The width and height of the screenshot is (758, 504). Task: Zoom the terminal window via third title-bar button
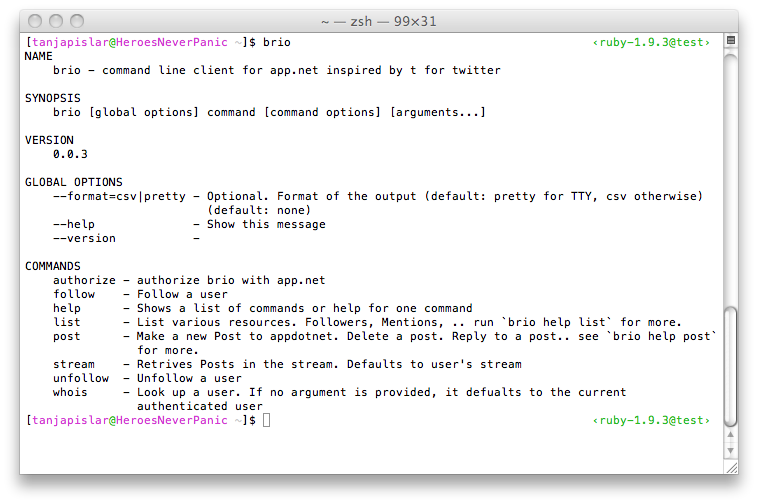coord(77,21)
